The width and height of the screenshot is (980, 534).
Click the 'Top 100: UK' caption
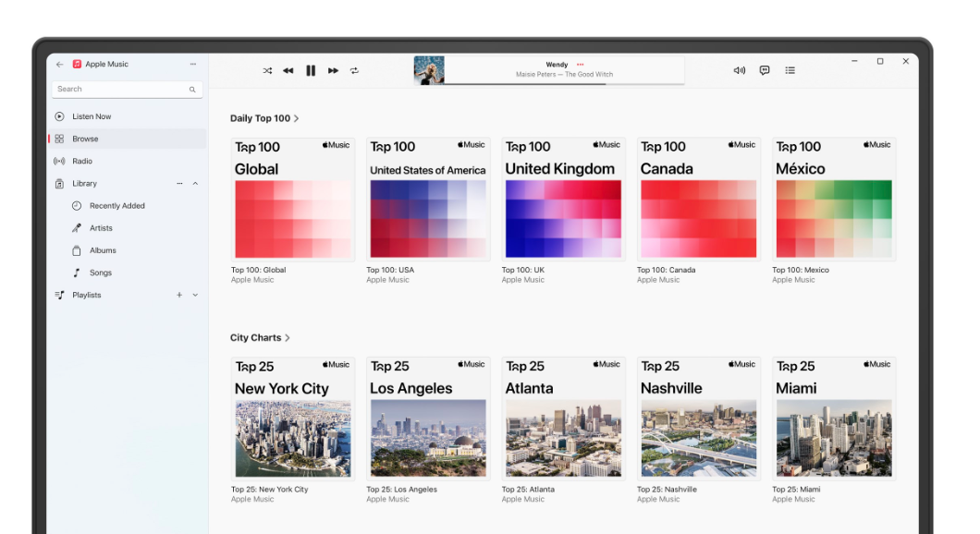[523, 270]
